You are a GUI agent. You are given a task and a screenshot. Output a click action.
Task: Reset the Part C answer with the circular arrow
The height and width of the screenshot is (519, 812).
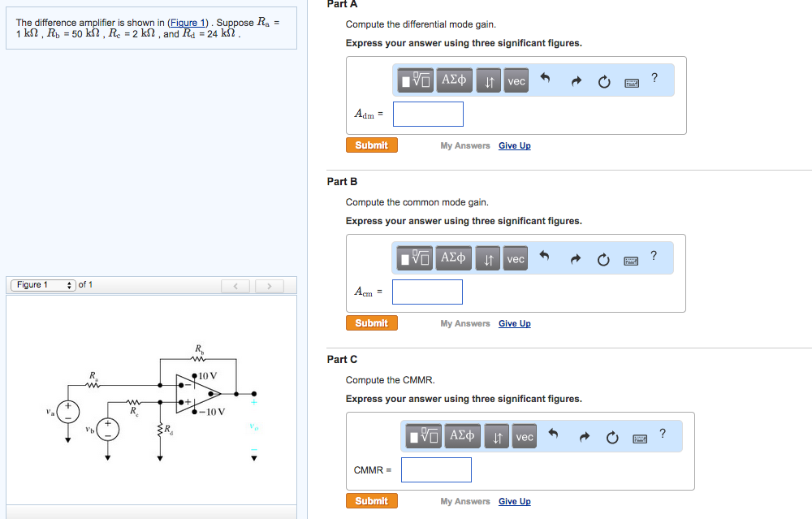[x=612, y=438]
